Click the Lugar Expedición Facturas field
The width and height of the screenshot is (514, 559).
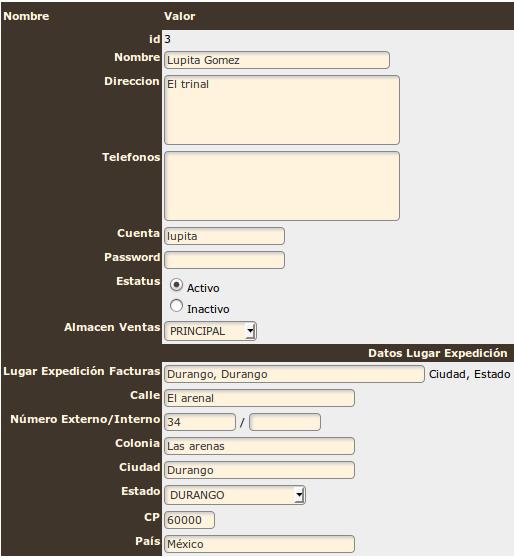[294, 374]
